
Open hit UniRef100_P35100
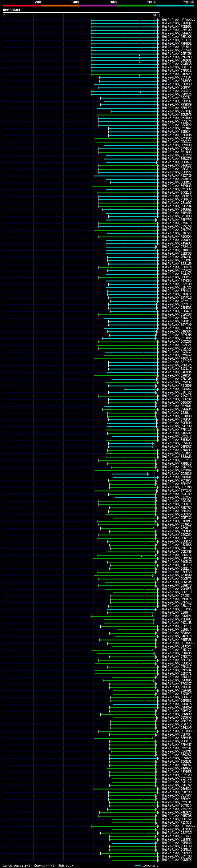(177, 30)
